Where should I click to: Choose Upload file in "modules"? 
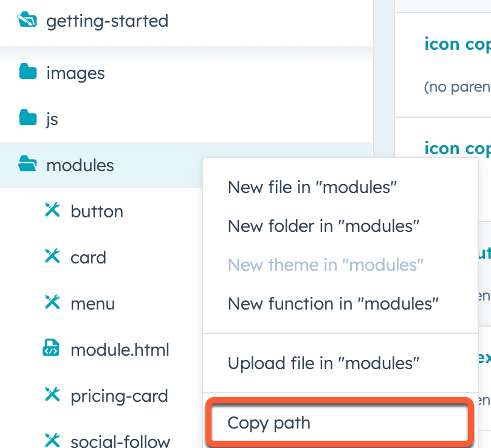323,364
